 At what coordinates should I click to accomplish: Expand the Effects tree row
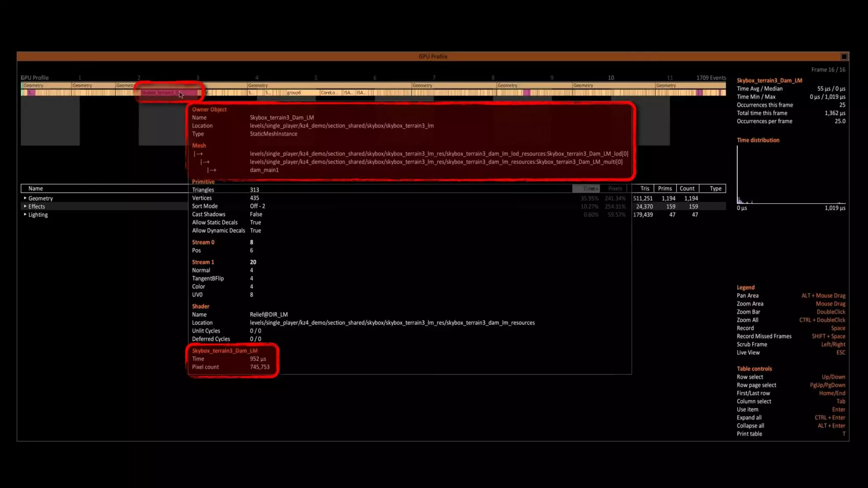(x=25, y=206)
